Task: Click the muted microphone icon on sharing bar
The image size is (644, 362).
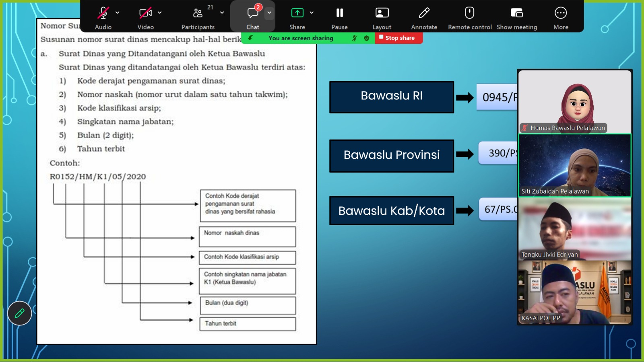Action: 354,38
